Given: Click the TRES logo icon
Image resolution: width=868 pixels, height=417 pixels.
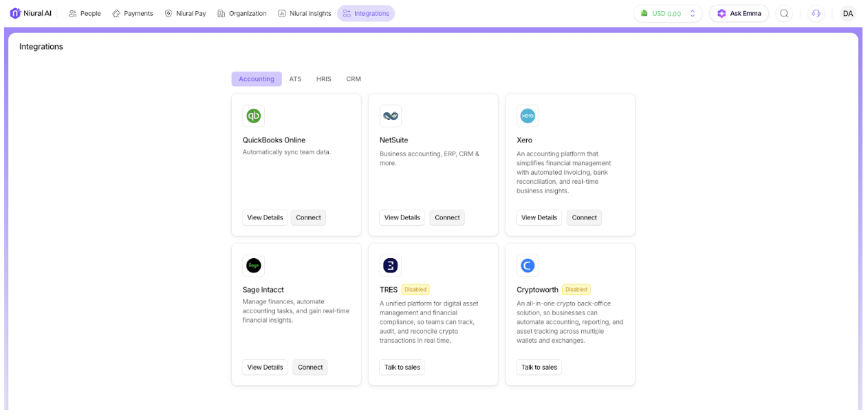Looking at the screenshot, I should pyautogui.click(x=391, y=266).
